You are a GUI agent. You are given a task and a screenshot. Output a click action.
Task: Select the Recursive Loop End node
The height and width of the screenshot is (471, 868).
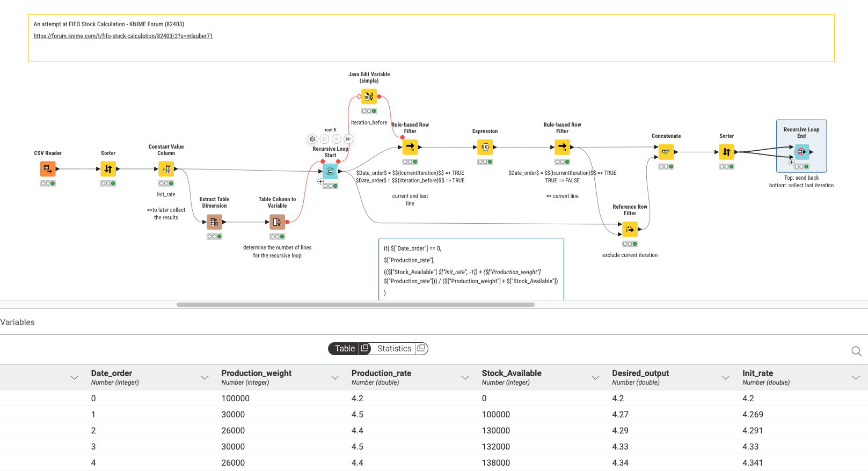[x=801, y=152]
